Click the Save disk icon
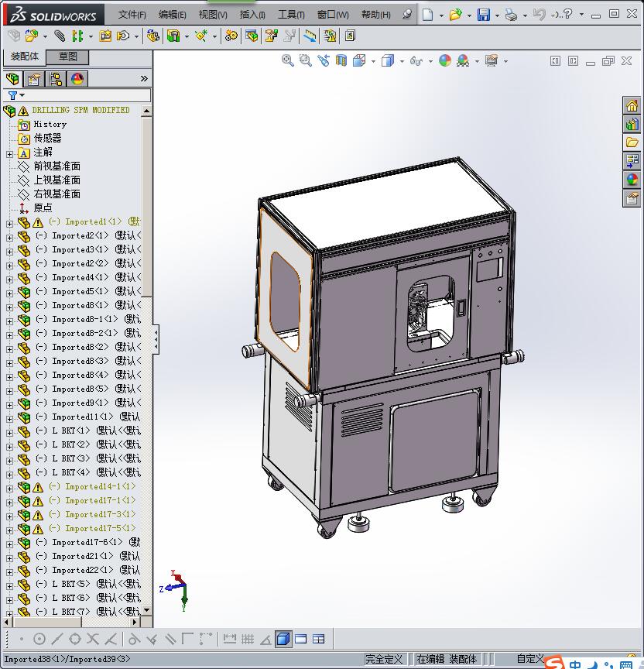 (x=483, y=15)
